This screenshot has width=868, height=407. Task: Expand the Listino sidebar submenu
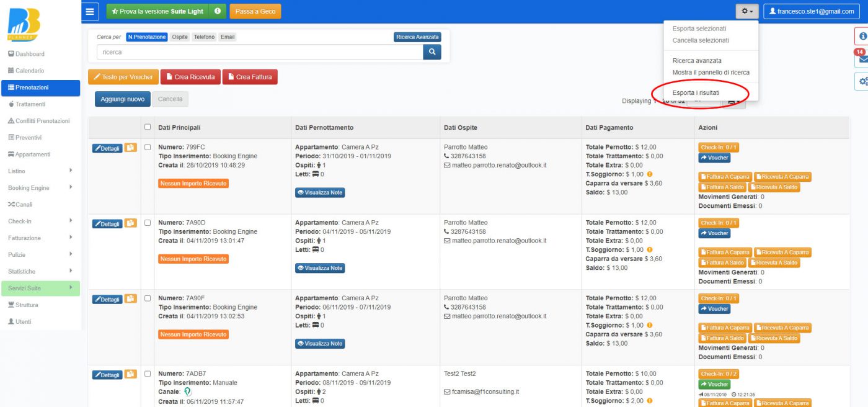40,171
